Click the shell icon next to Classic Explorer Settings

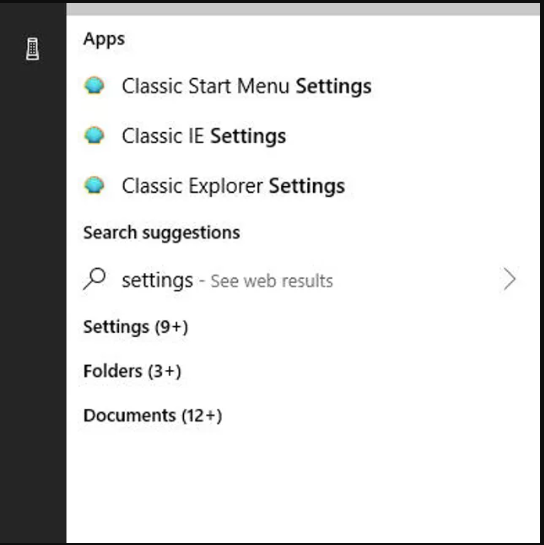(94, 185)
